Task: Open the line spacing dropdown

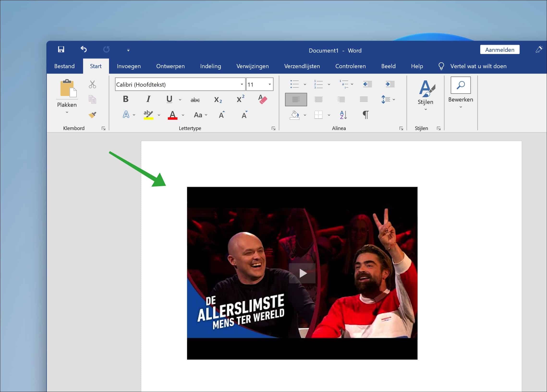Action: coord(394,99)
